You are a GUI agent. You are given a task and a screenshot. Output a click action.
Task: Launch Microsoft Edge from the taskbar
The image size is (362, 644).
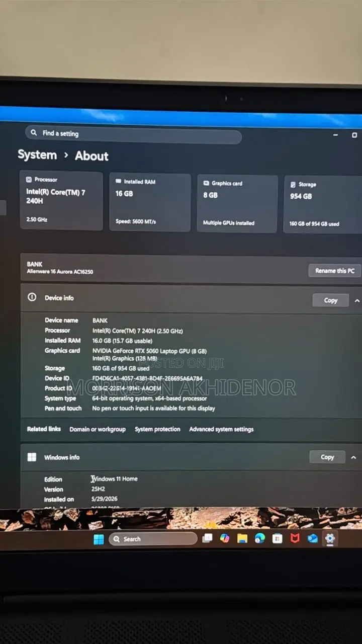259,538
